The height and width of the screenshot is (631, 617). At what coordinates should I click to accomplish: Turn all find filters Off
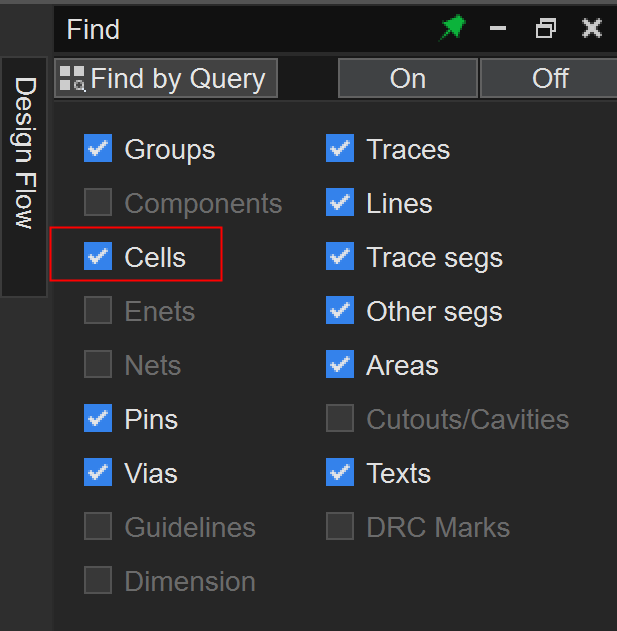[549, 78]
